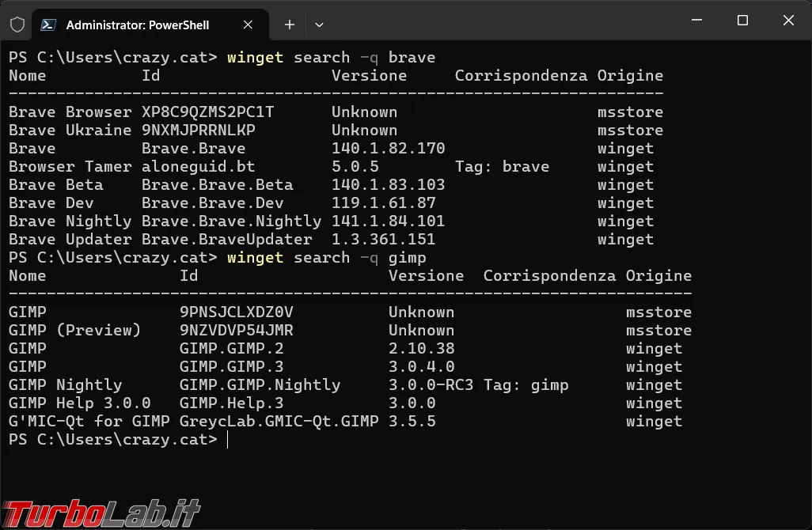Close the terminal window
812x530 pixels.
[788, 21]
